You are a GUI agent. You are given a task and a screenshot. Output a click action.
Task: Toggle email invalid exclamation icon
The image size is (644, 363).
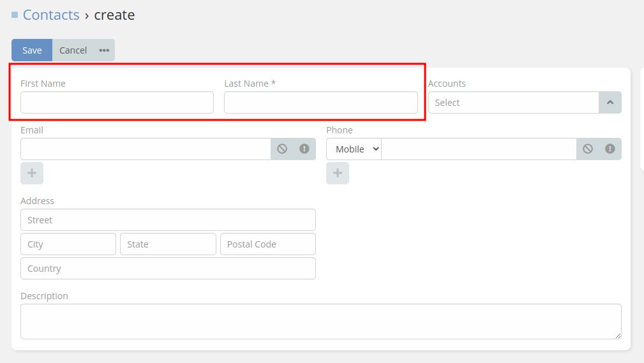pyautogui.click(x=304, y=149)
